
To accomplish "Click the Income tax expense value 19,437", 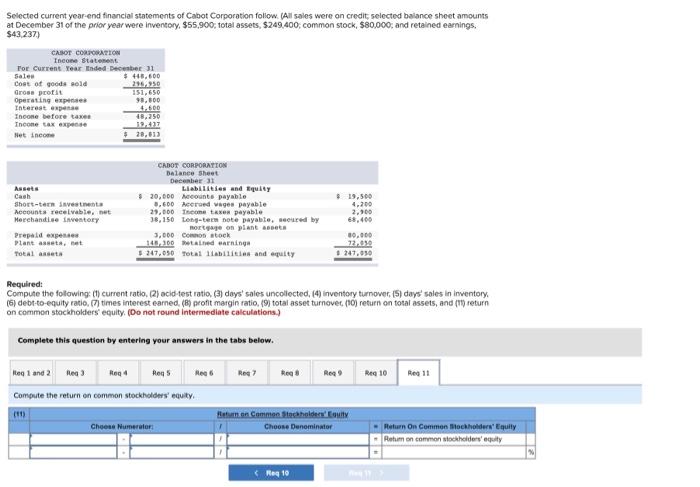I will click(148, 125).
